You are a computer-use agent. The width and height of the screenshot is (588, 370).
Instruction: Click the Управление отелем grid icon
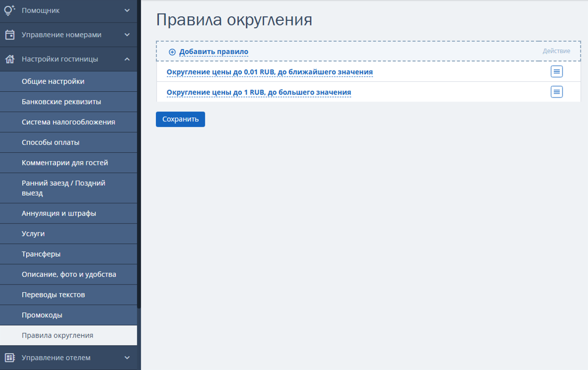tap(10, 358)
